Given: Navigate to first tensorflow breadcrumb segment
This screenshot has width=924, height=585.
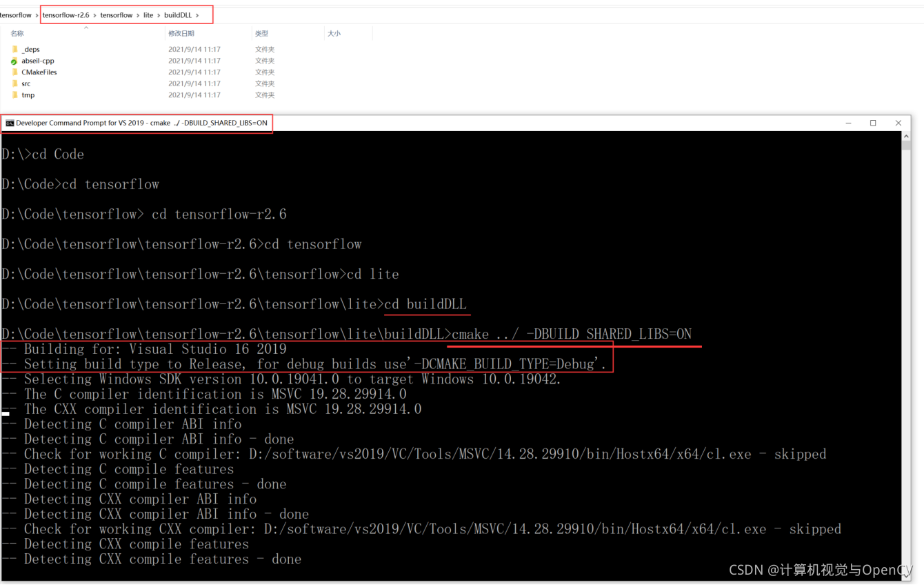Looking at the screenshot, I should click(x=16, y=15).
